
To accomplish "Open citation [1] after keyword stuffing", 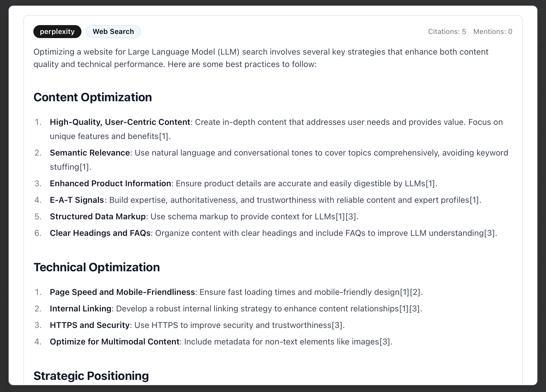I will [x=84, y=167].
